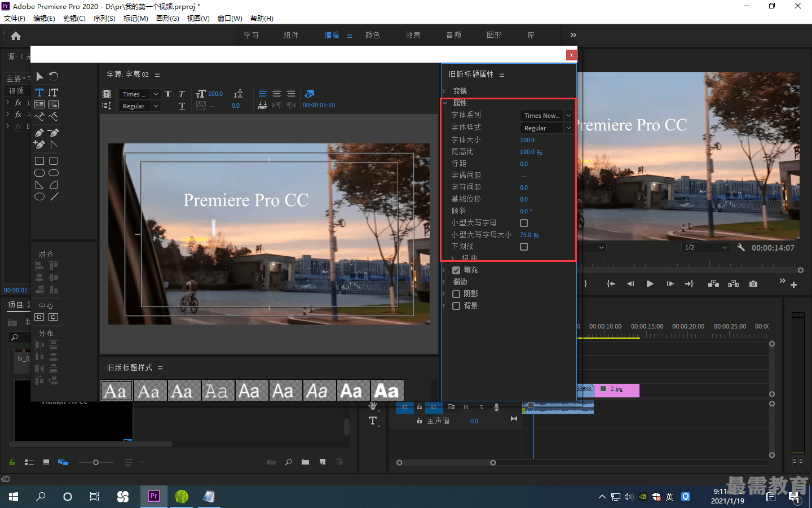Viewport: 812px width, 508px height.
Task: Select the Vertical Path Type tool
Action: coord(54,116)
